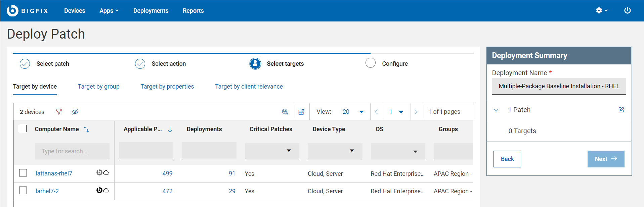Click the BigFix logo icon
Image resolution: width=644 pixels, height=207 pixels.
pyautogui.click(x=12, y=11)
